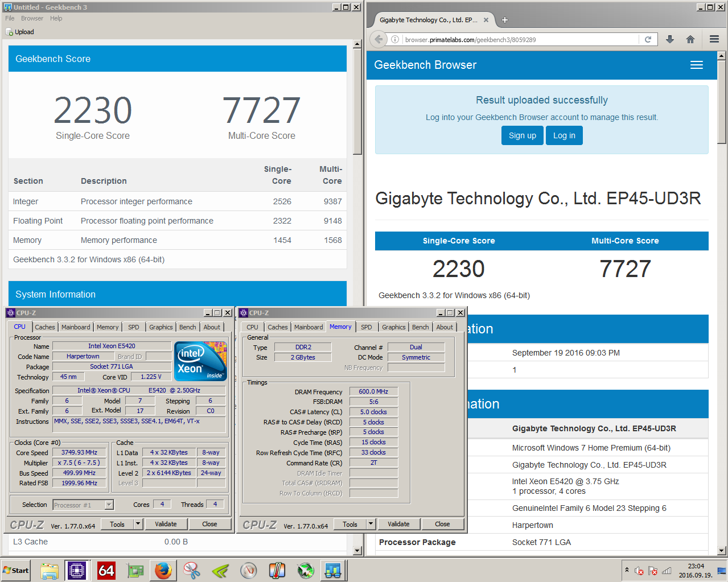Reload the Geekbench browser page

(x=648, y=39)
